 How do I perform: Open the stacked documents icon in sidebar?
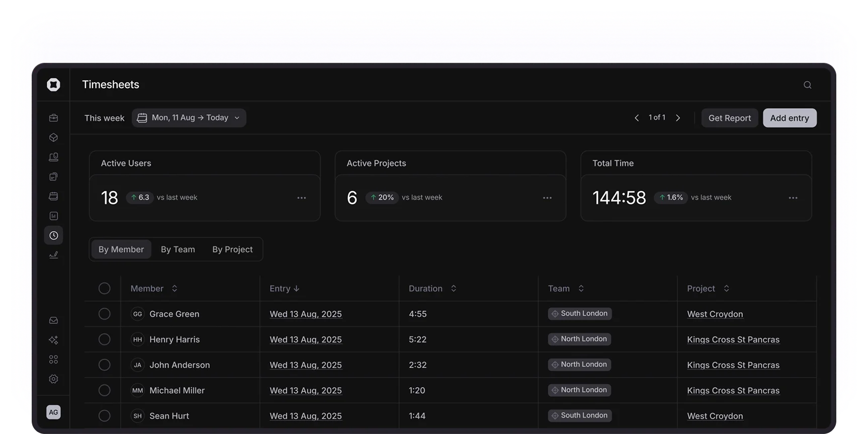point(53,177)
